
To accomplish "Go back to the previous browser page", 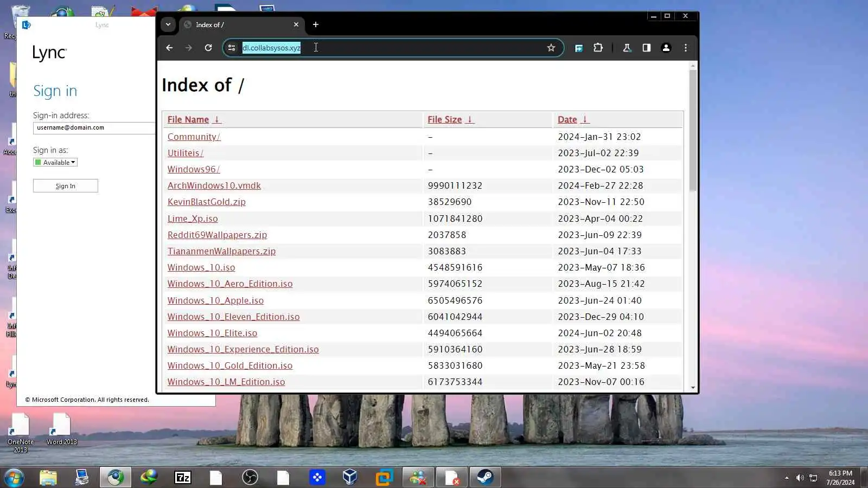I will point(169,48).
